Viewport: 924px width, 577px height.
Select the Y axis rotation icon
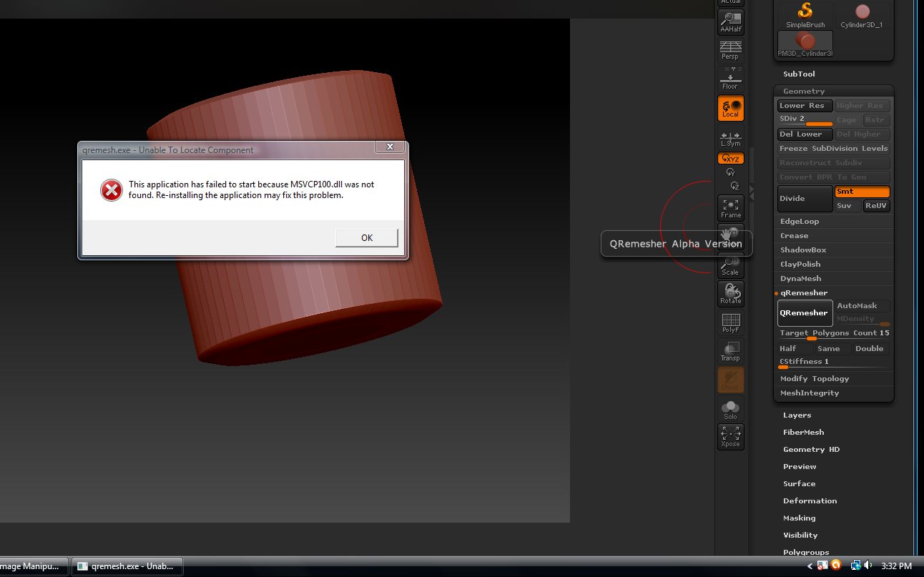730,172
